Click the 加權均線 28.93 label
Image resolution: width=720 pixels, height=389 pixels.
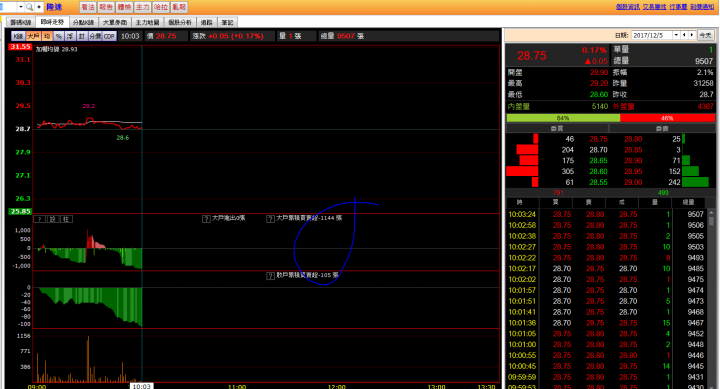click(56, 49)
